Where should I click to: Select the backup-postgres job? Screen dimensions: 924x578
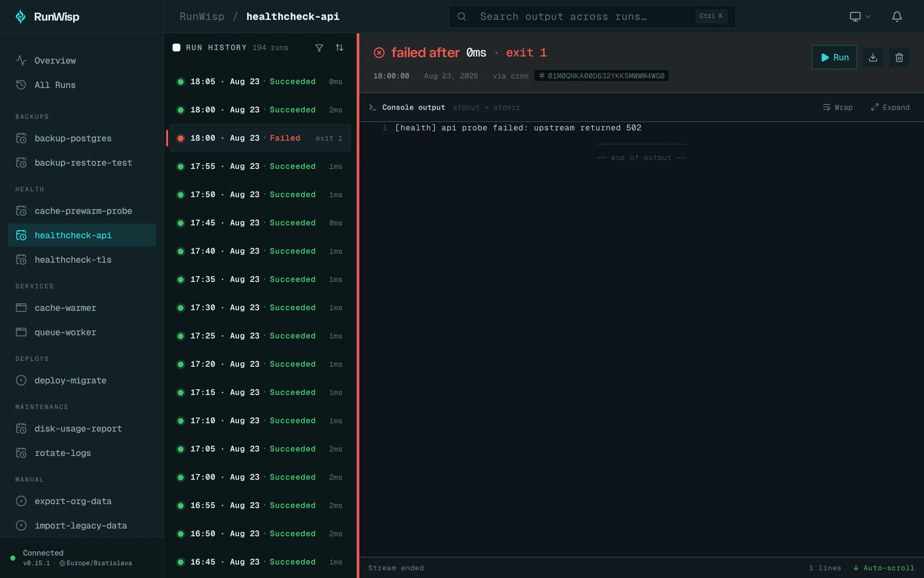pos(82,138)
